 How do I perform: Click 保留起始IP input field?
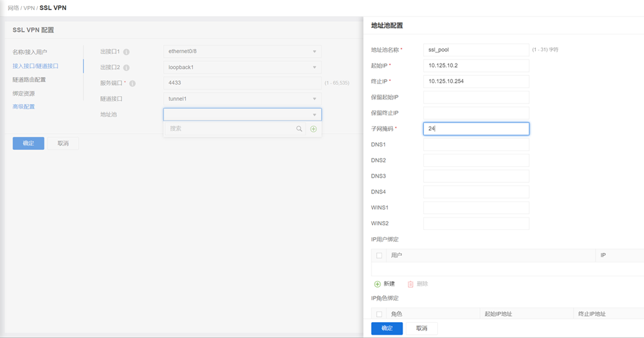(x=476, y=97)
